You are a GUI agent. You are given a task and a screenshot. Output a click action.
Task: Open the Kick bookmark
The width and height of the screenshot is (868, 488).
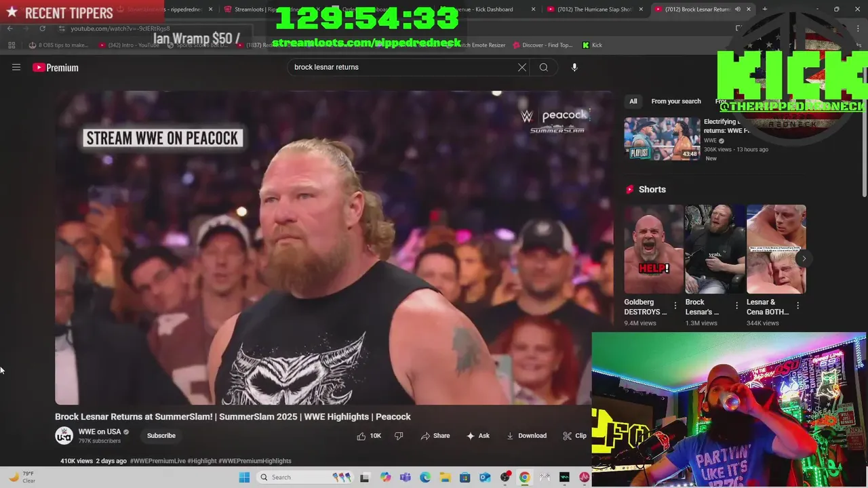point(592,45)
